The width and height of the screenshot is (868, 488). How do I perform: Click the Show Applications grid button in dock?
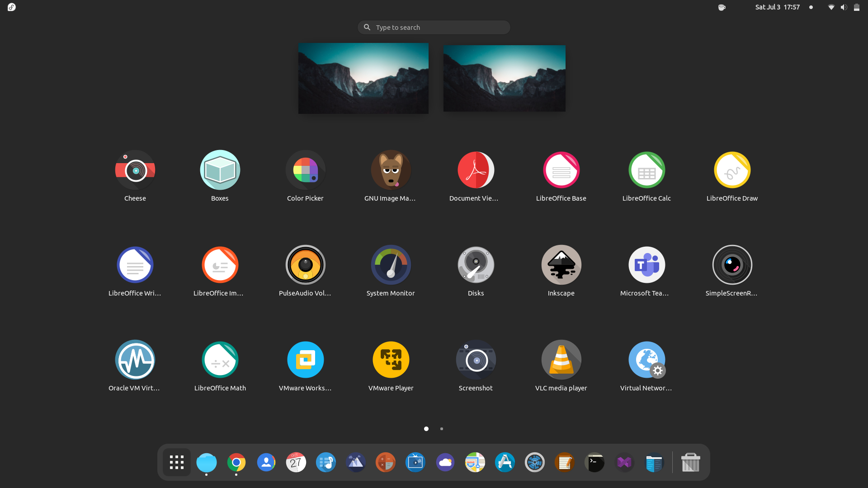pyautogui.click(x=177, y=462)
